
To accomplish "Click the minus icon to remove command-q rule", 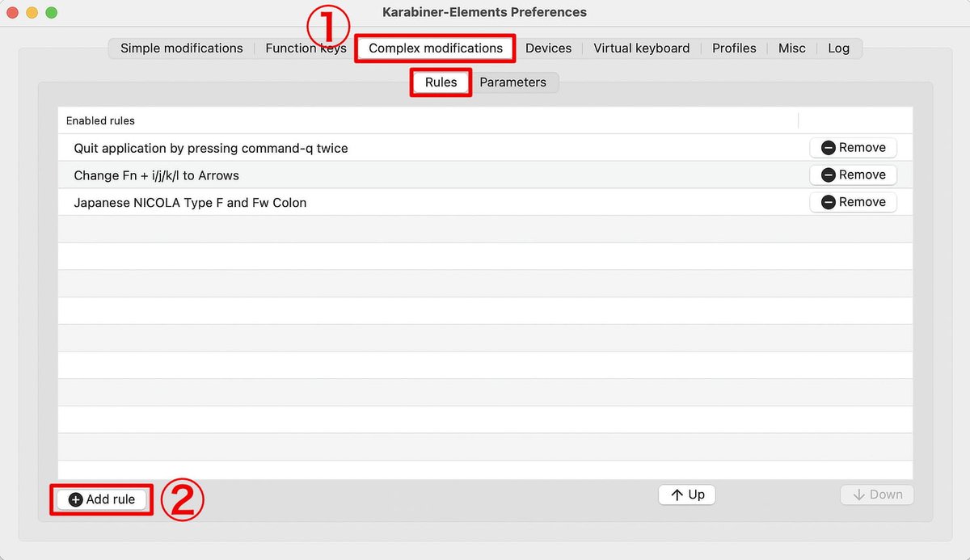I will tap(826, 147).
